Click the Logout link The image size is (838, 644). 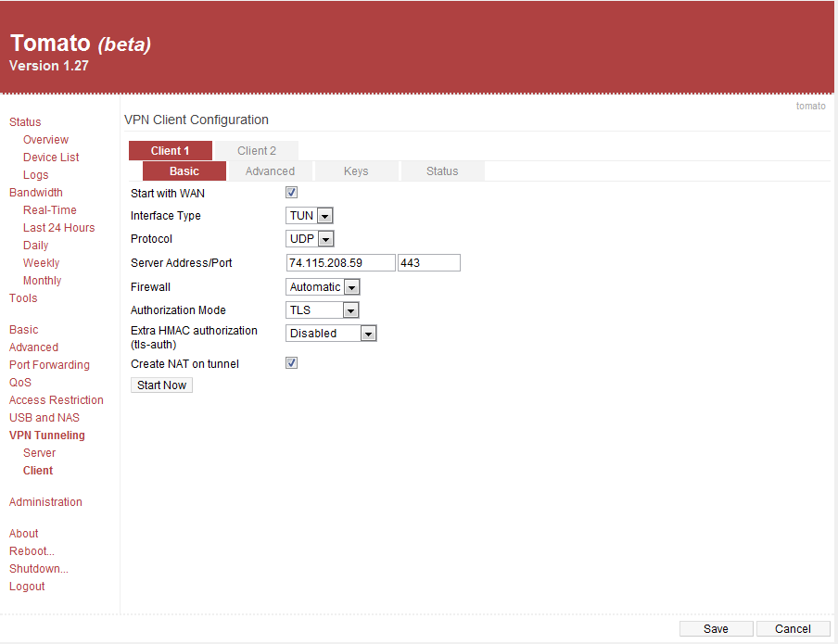27,587
